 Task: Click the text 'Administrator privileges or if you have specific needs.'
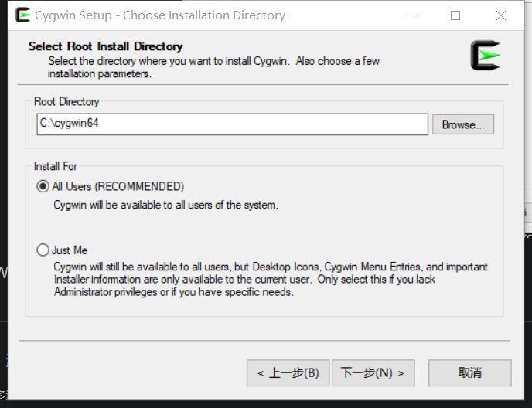coord(174,292)
